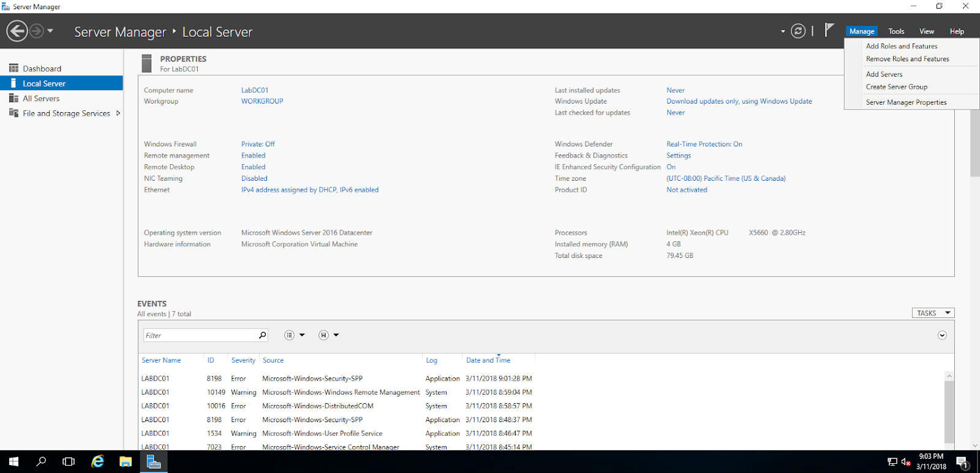Click Last checked for updates Never link
This screenshot has height=473, width=980.
point(676,113)
